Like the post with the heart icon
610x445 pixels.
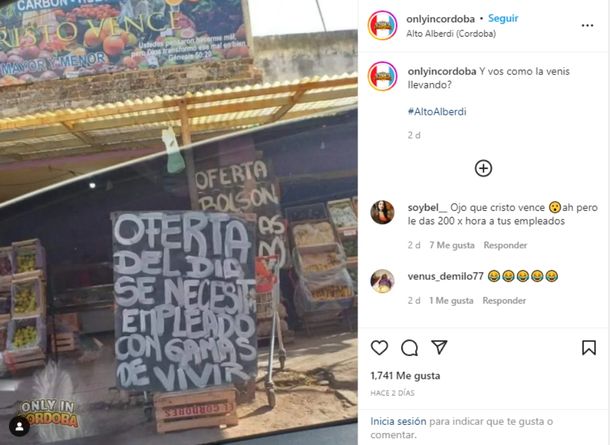(379, 347)
